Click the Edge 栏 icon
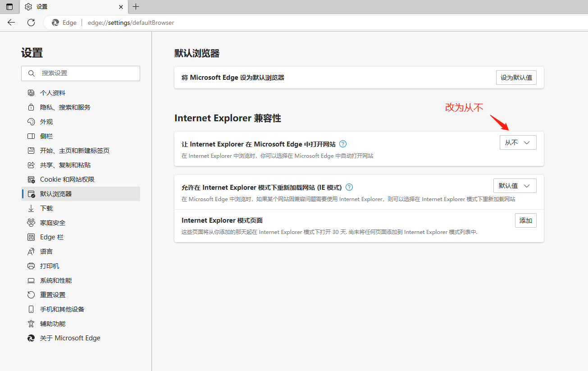 [31, 237]
